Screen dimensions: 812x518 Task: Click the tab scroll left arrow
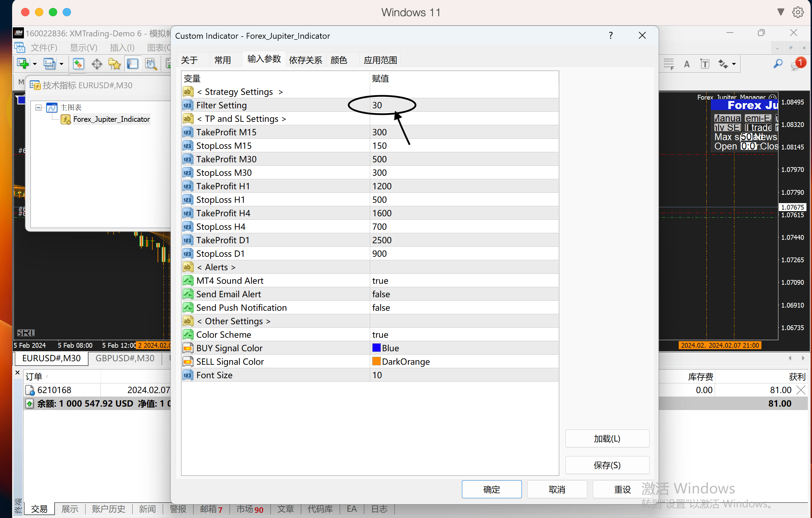pos(790,358)
